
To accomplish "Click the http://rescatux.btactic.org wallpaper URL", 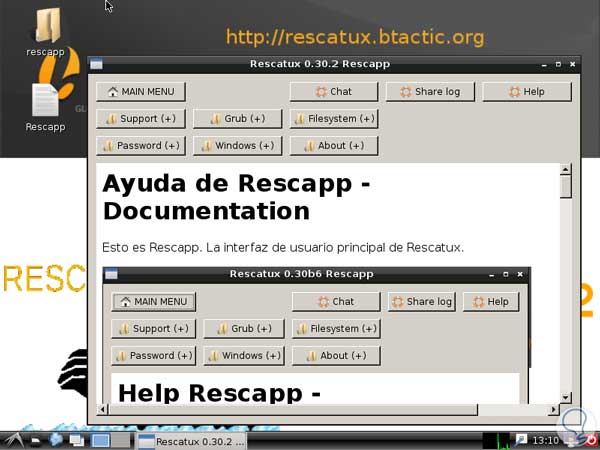I will [355, 38].
